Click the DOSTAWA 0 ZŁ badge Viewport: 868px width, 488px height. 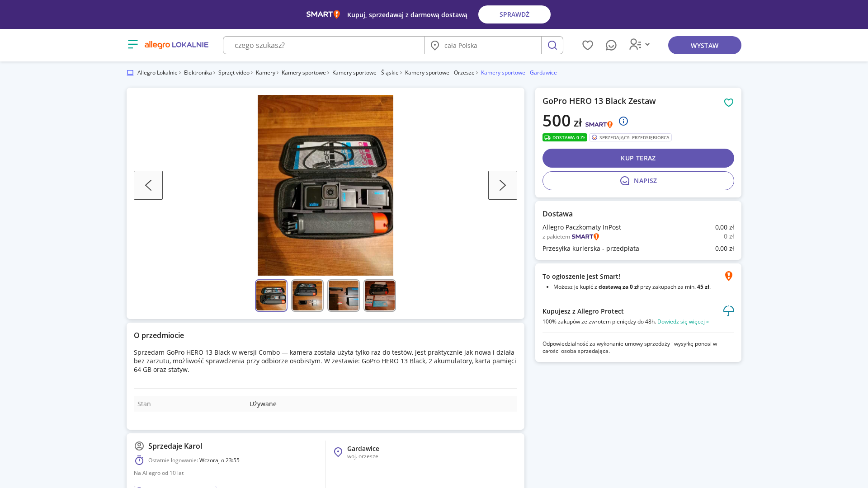pos(565,137)
